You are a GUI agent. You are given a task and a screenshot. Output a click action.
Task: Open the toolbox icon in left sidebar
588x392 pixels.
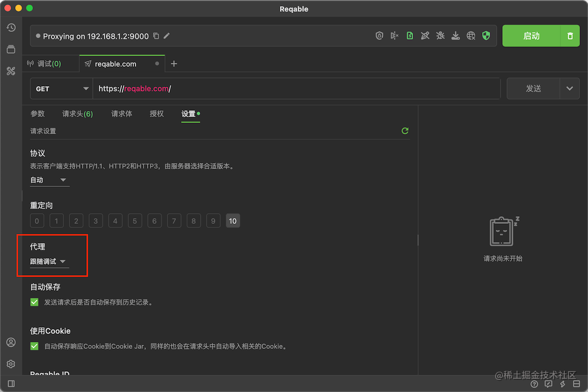(x=11, y=71)
